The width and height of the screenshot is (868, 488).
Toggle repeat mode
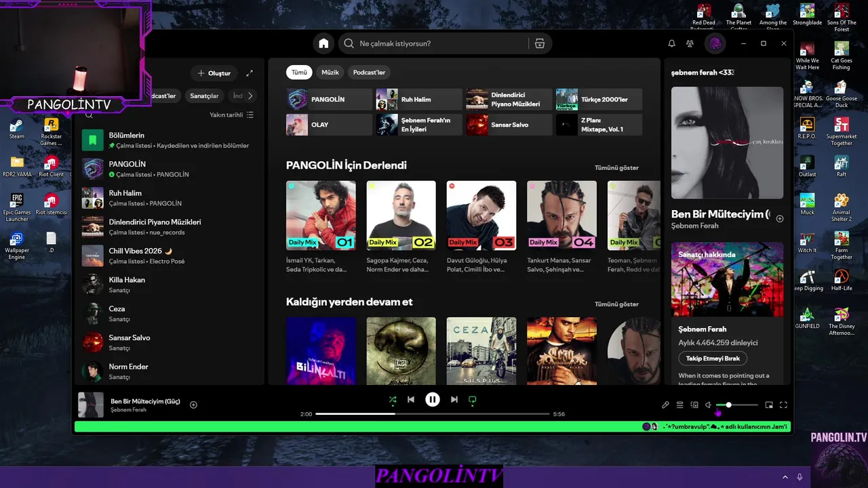click(473, 400)
